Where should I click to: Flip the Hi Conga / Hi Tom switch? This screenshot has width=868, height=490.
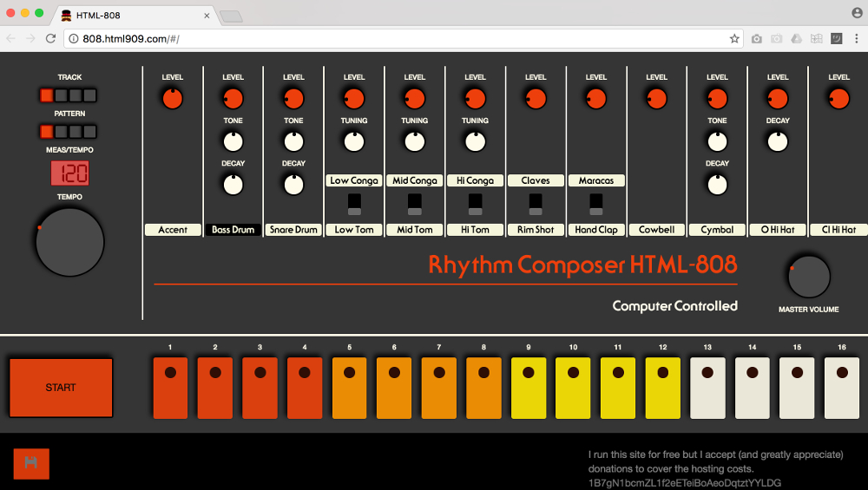coord(475,205)
